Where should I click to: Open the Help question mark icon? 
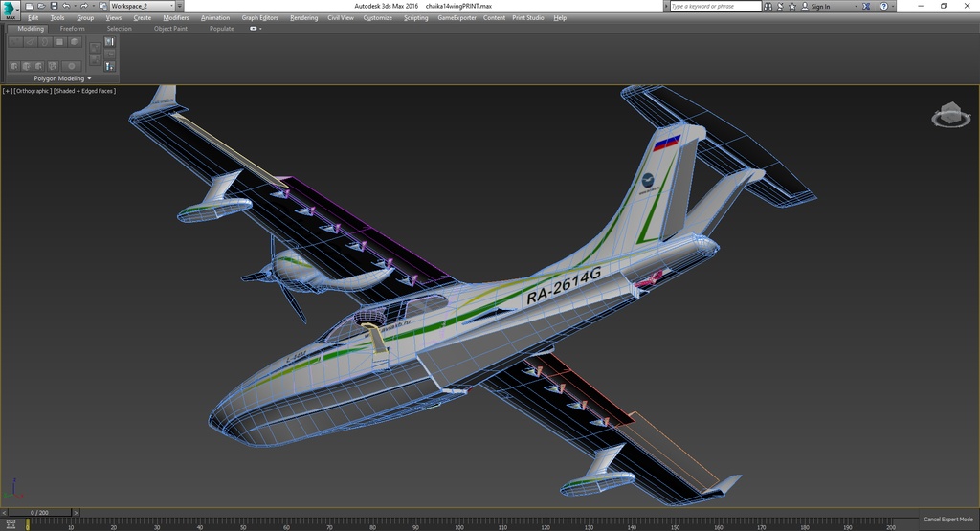tap(883, 7)
